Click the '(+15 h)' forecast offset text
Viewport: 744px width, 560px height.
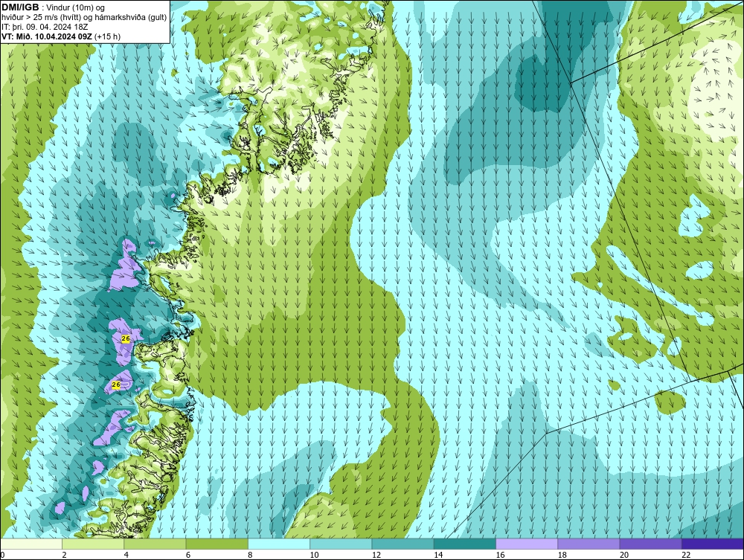[x=108, y=36]
